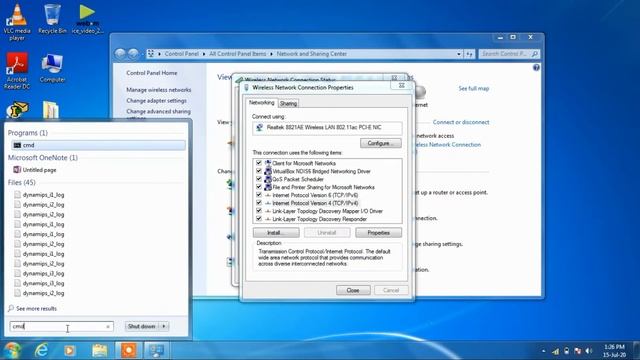Click the Shut down button
640x360 pixels.
[x=142, y=326]
